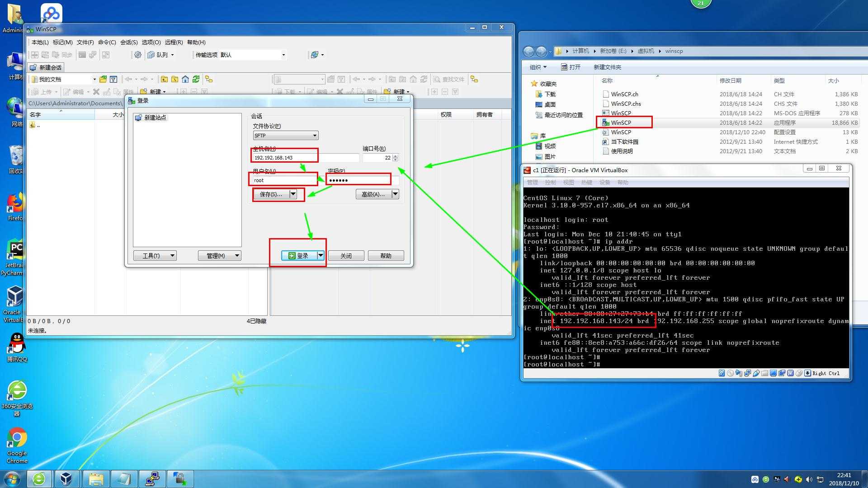The width and height of the screenshot is (868, 488).
Task: Click 虚拟机 in the Explorer address path
Action: [x=646, y=51]
